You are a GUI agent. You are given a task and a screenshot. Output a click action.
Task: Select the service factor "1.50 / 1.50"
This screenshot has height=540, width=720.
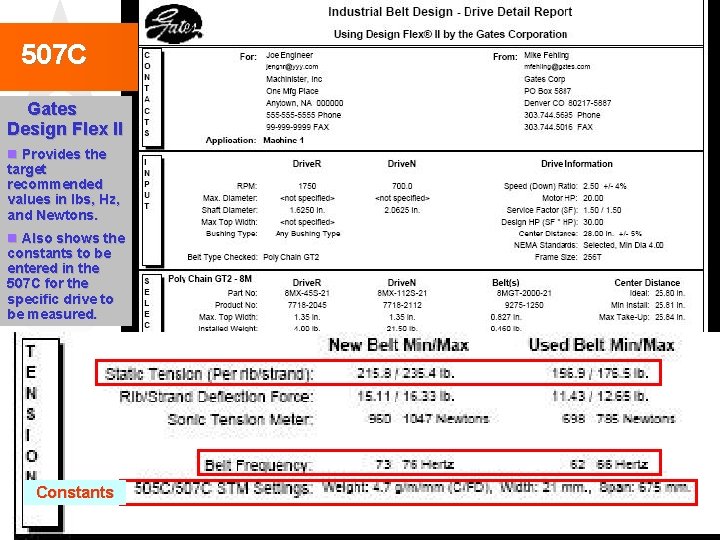pos(602,210)
